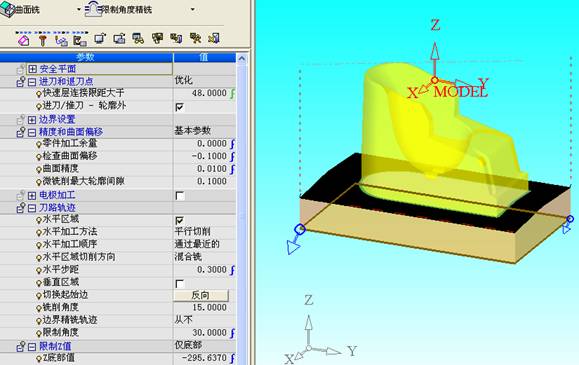
Task: Click the rightmost exit door icon
Action: coord(214,39)
